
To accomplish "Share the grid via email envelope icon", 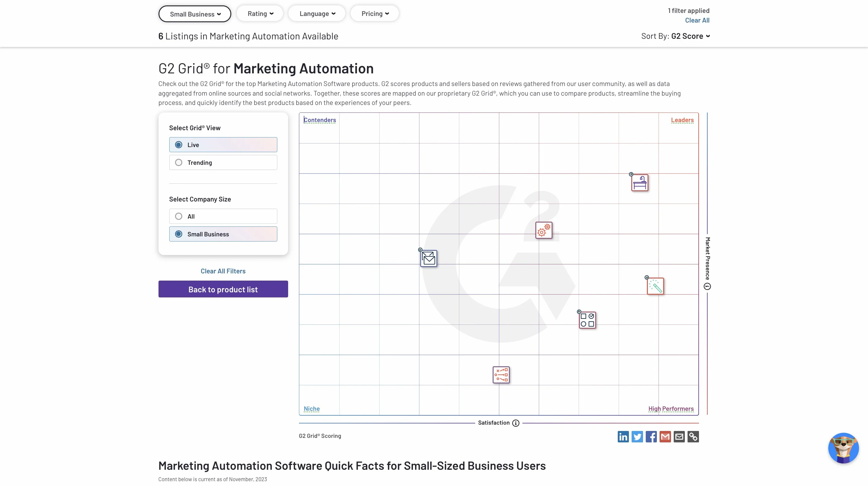I will click(x=679, y=437).
